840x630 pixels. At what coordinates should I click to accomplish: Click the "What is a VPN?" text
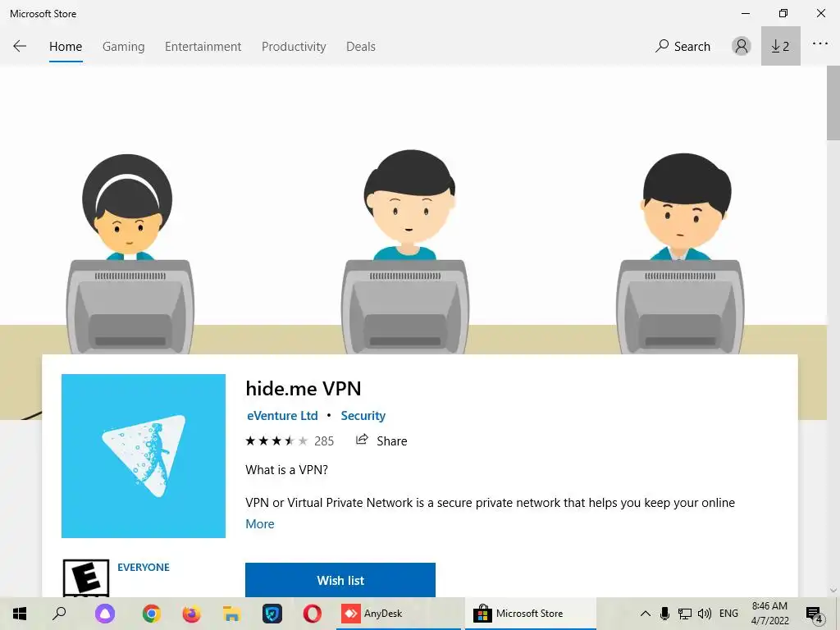click(286, 470)
